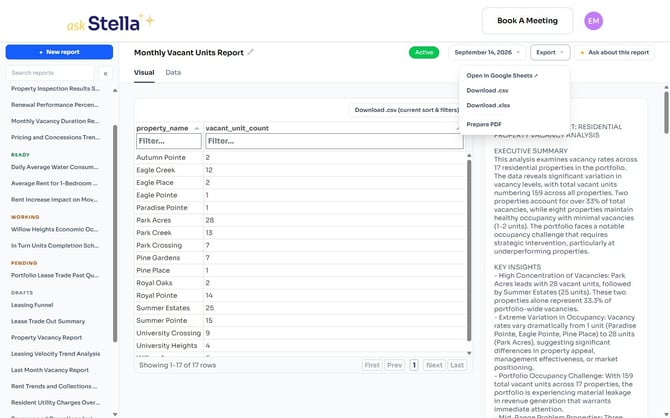Open Renewal Performance Percen... report
Viewport: 670px width, 418px height.
tap(55, 105)
